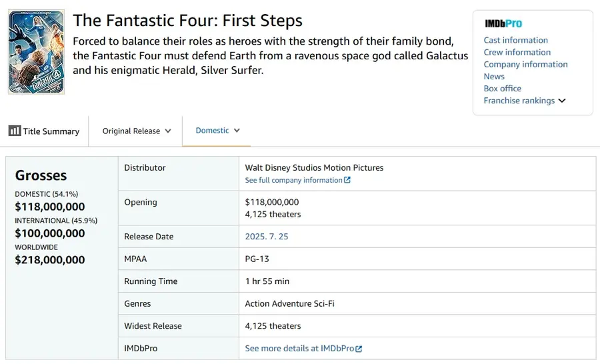Click the chevron arrow next to Original Release
This screenshot has width=600, height=364.
click(x=168, y=131)
